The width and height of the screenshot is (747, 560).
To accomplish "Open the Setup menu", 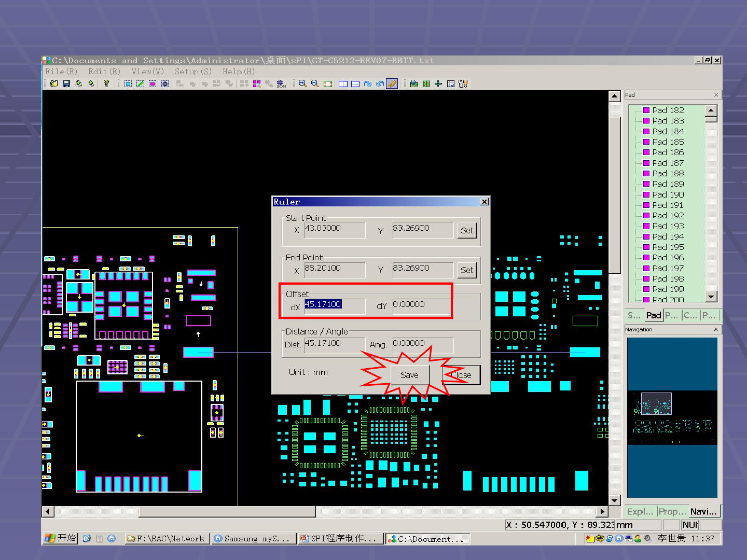I will 193,72.
